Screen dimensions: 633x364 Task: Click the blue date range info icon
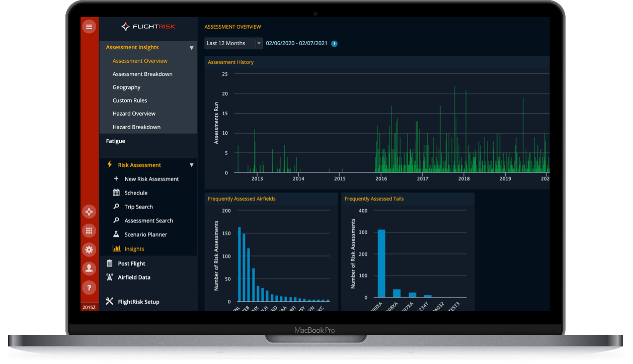(x=335, y=44)
